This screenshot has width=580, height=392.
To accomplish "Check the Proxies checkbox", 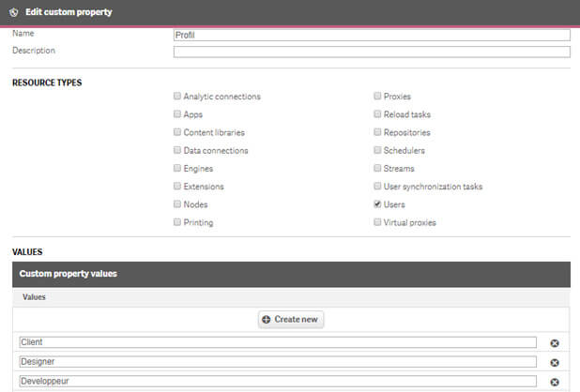I will click(x=377, y=96).
